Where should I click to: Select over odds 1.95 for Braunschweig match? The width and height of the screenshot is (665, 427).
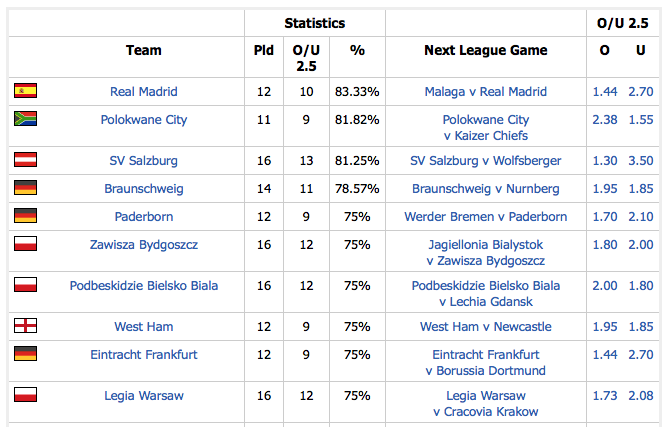[605, 189]
